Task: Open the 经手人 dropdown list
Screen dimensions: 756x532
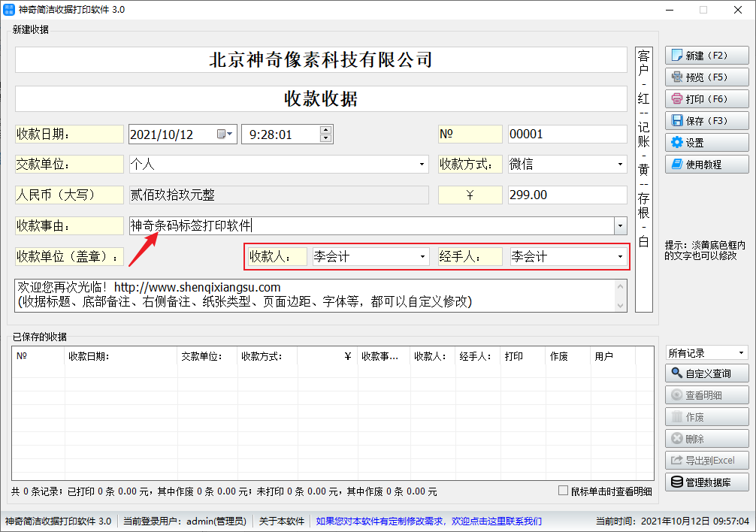Action: pyautogui.click(x=620, y=256)
